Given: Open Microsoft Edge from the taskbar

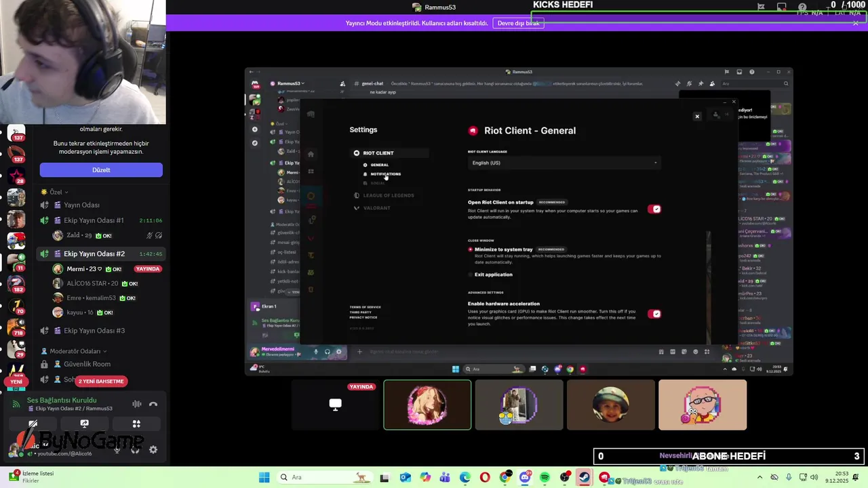Looking at the screenshot, I should (465, 477).
